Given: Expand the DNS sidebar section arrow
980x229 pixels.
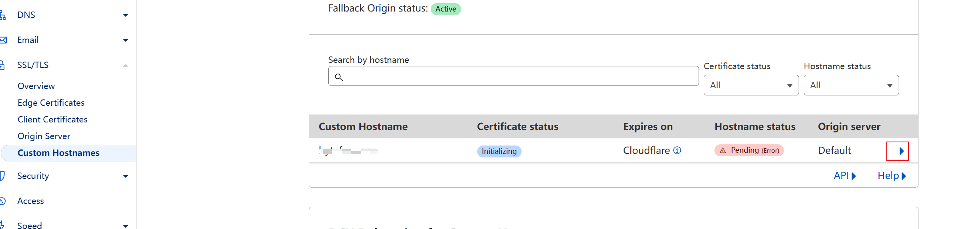Looking at the screenshot, I should pos(125,15).
